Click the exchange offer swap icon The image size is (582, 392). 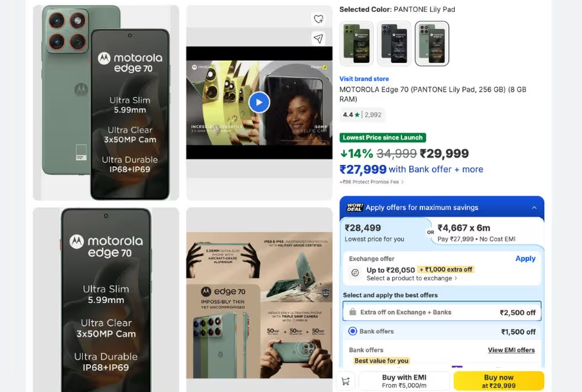click(x=354, y=273)
